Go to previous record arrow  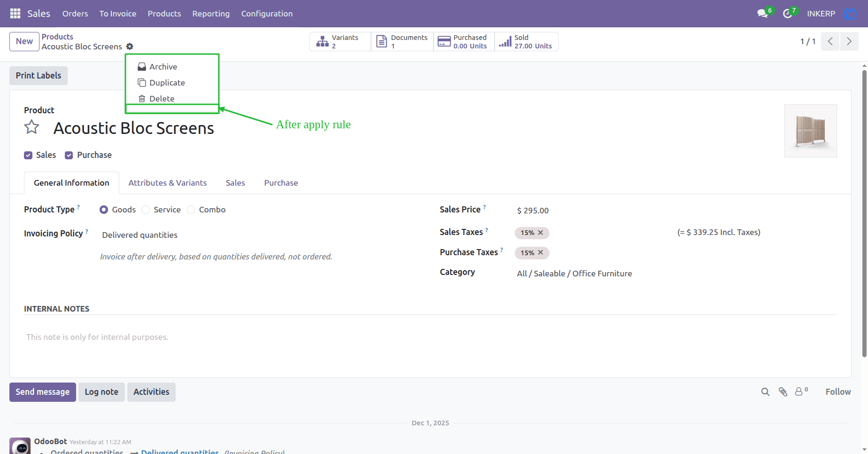point(830,41)
